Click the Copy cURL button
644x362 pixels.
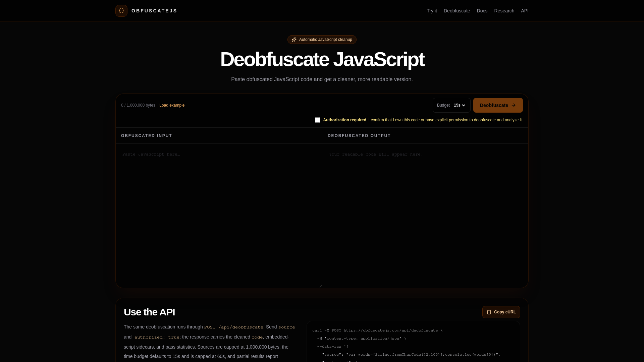tap(501, 312)
